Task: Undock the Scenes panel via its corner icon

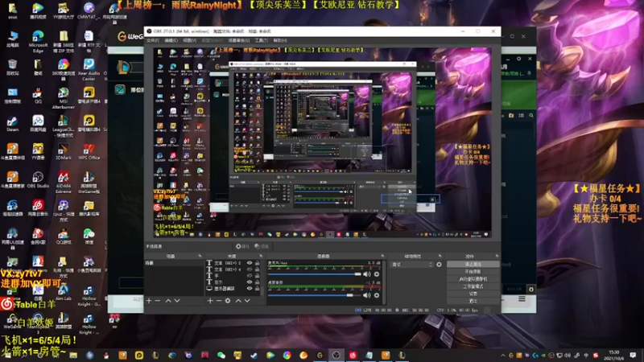Action: pos(200,256)
